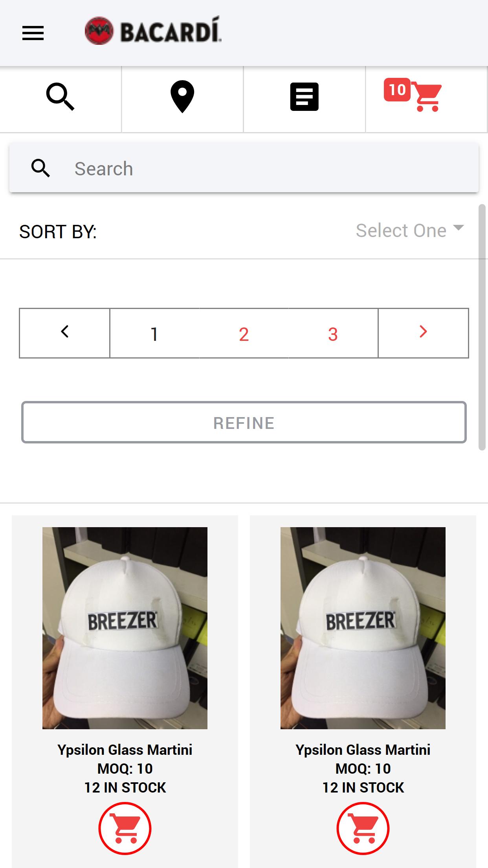Image resolution: width=488 pixels, height=868 pixels.
Task: Go to previous page with left chevron
Action: coord(64,333)
